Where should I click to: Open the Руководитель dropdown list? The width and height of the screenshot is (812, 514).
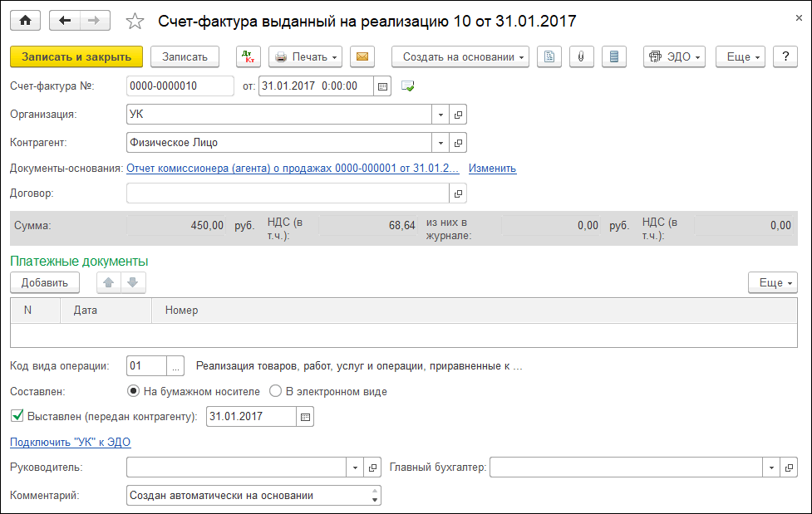click(357, 467)
